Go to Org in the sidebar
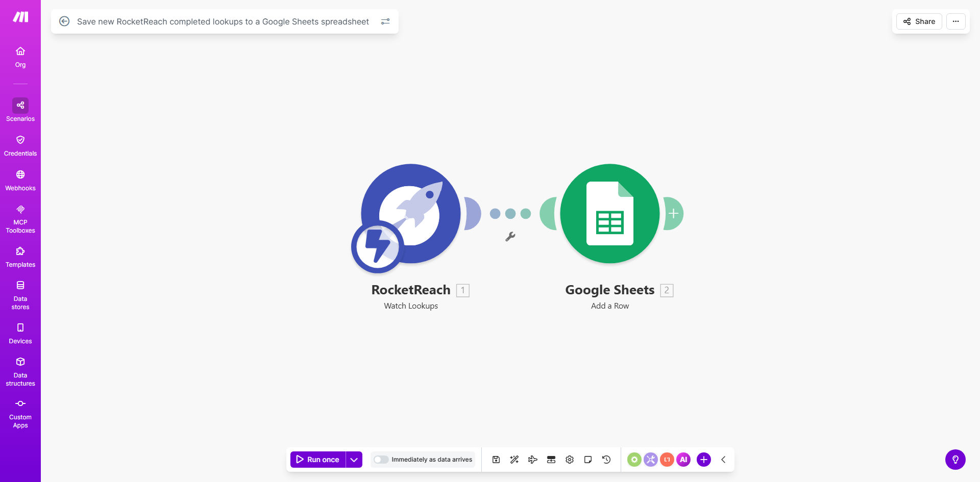The image size is (980, 482). coord(20,57)
